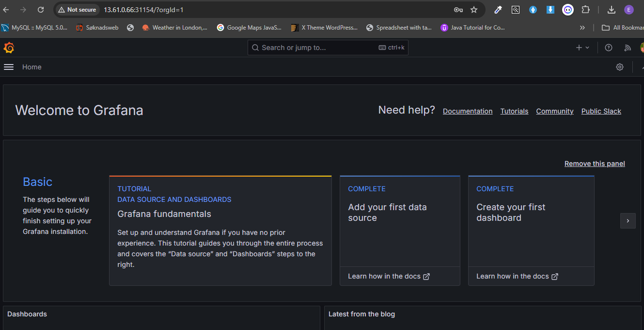
Task: Open the Grafana fundamentals tutorial card
Action: [220, 231]
